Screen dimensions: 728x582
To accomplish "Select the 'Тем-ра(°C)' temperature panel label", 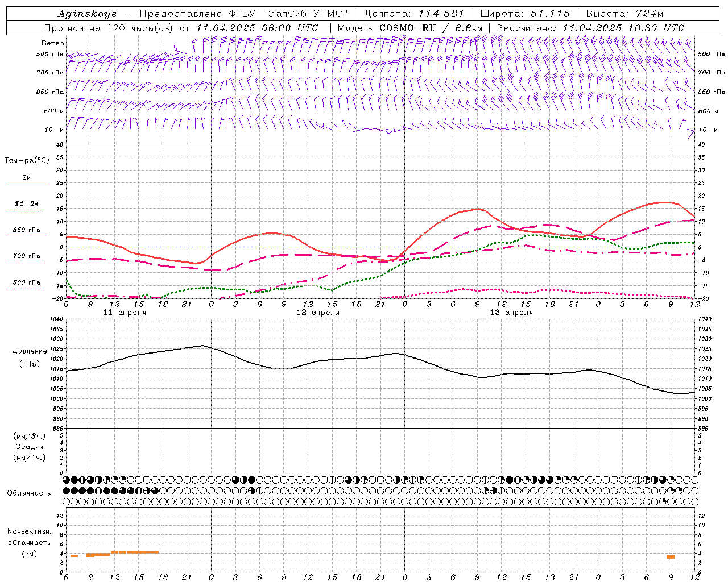I will coord(27,161).
